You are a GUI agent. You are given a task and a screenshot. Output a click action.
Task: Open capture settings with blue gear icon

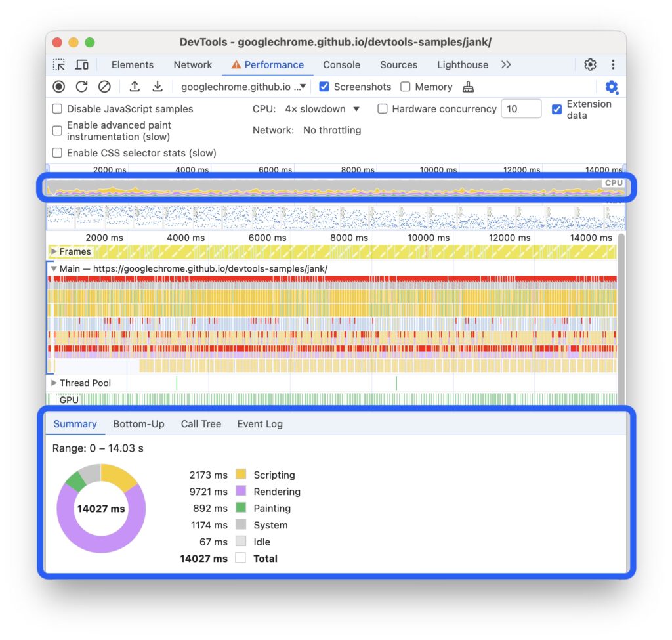click(x=612, y=87)
